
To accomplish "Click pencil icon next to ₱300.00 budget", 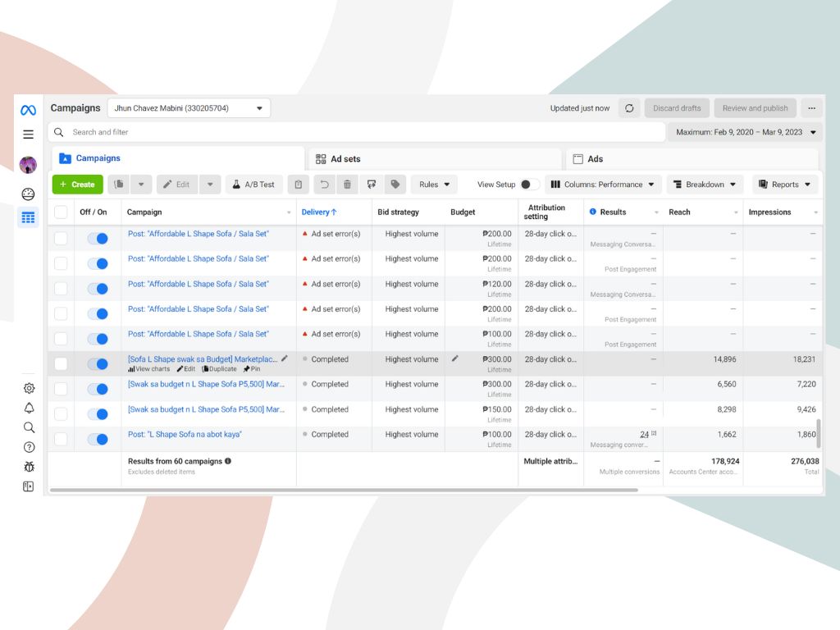I will [x=454, y=358].
